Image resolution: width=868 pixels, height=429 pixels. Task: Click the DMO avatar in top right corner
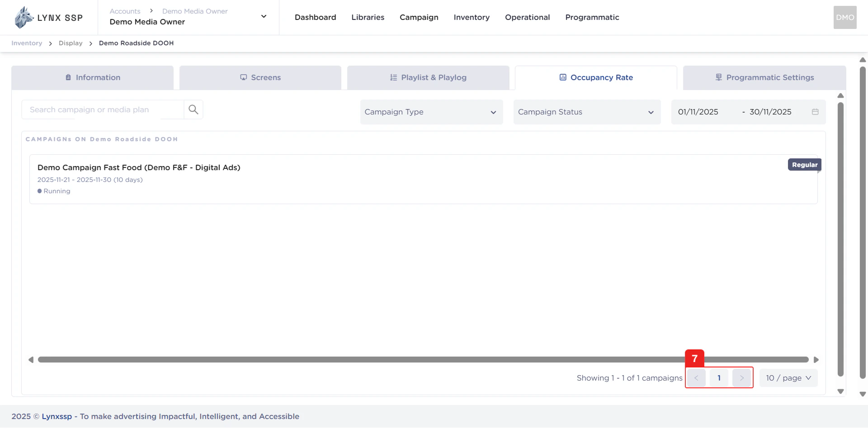pos(844,17)
